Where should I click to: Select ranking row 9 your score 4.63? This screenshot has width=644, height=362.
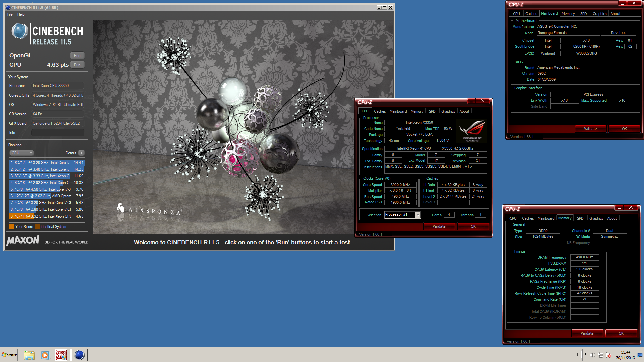[47, 216]
